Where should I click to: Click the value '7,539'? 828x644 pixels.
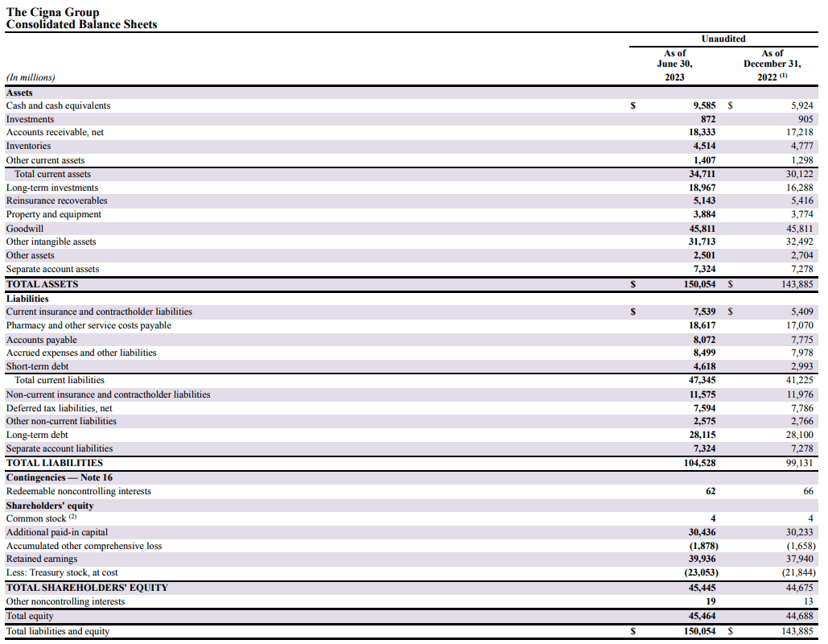point(704,312)
